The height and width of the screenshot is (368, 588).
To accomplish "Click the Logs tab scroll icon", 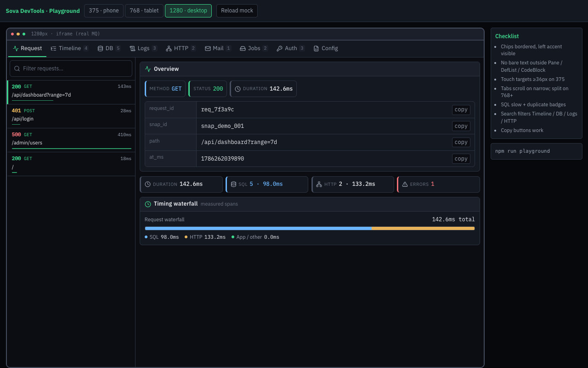I will (x=133, y=48).
